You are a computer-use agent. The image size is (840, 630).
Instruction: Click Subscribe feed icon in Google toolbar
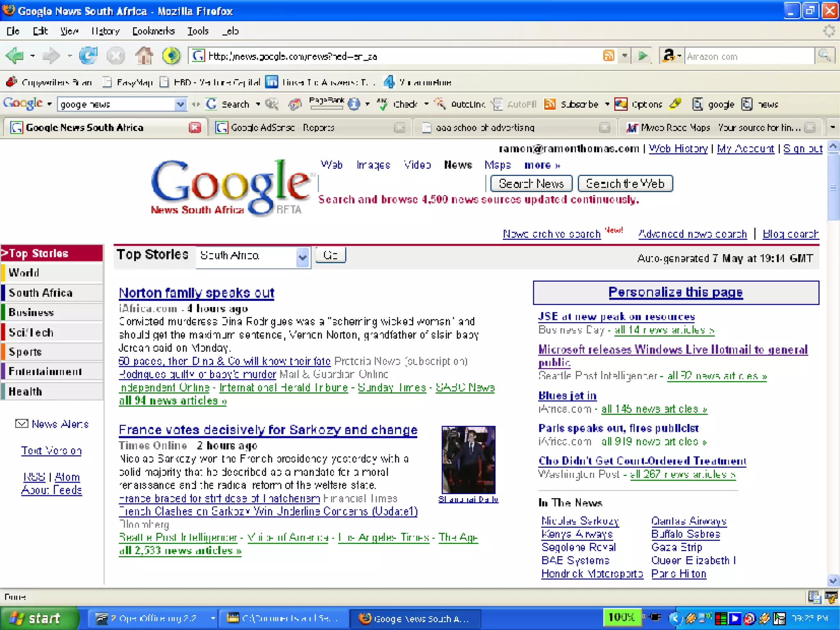tap(550, 104)
